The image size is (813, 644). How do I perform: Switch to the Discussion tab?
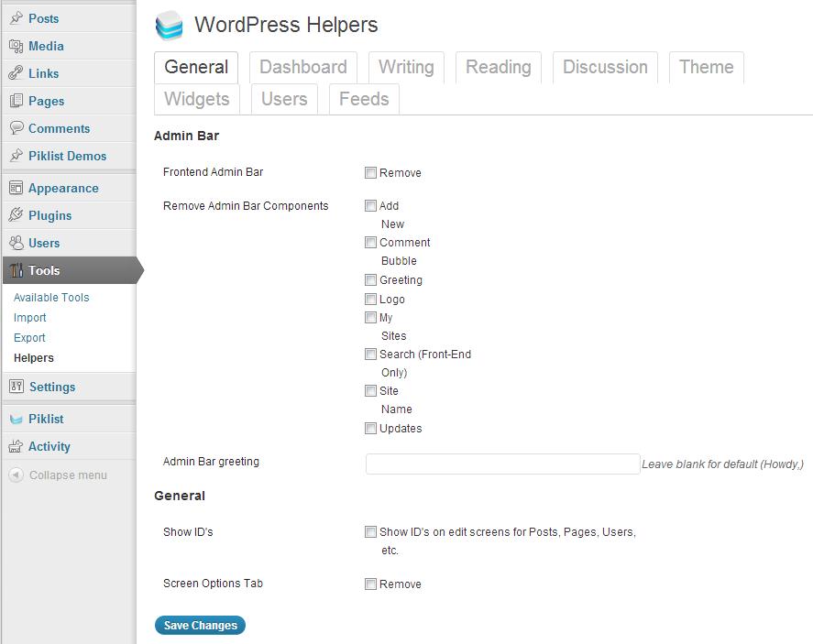pos(605,68)
